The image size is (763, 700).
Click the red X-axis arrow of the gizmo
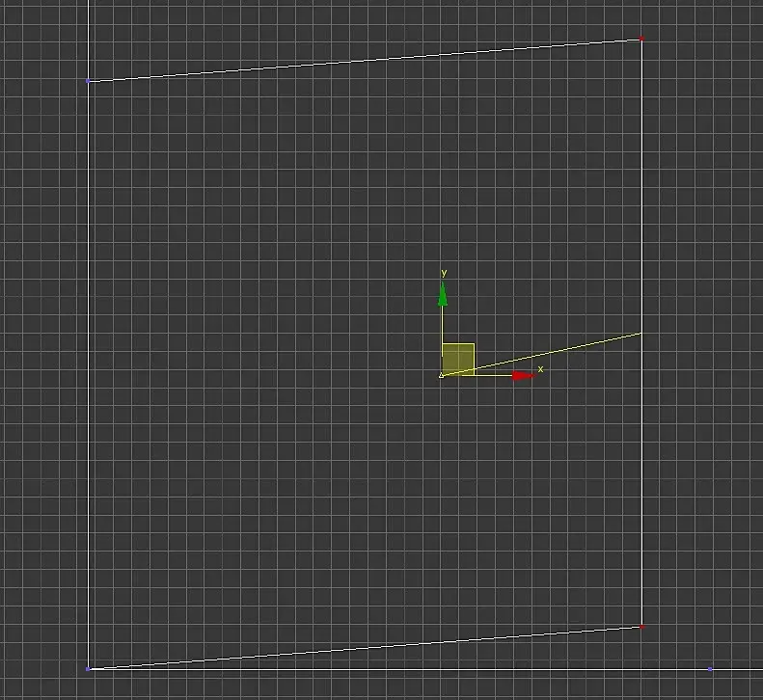coord(523,375)
